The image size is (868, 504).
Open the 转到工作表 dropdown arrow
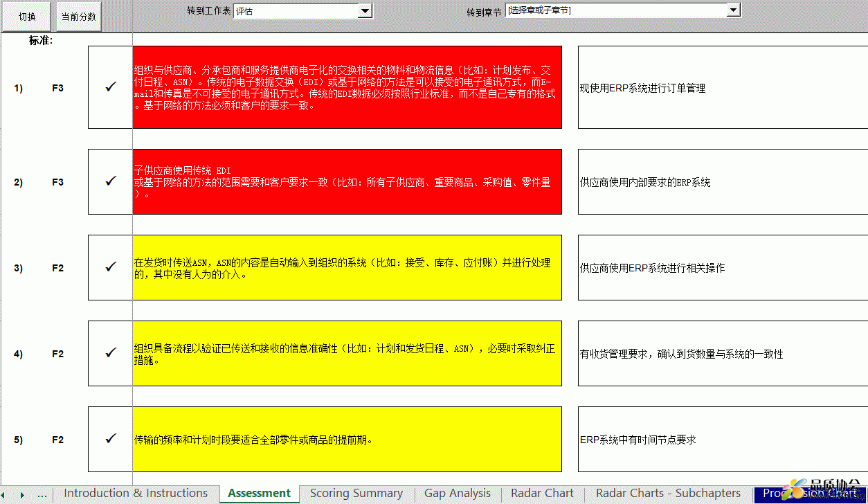click(365, 10)
